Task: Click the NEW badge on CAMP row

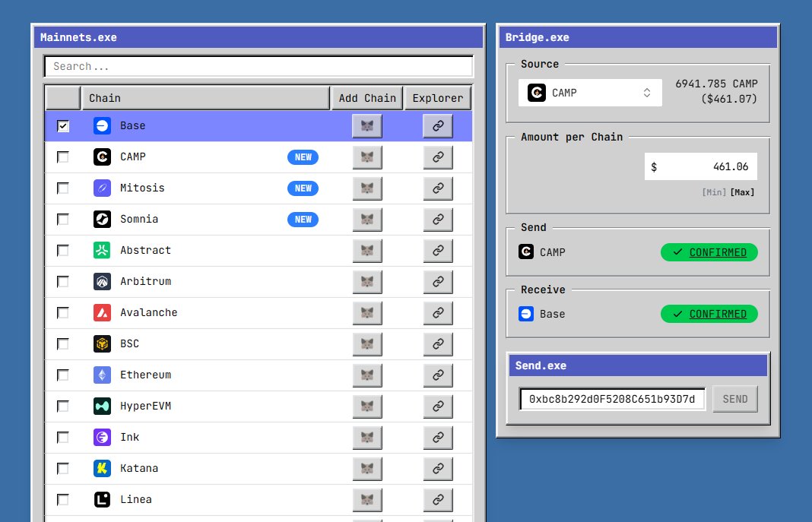Action: click(303, 157)
